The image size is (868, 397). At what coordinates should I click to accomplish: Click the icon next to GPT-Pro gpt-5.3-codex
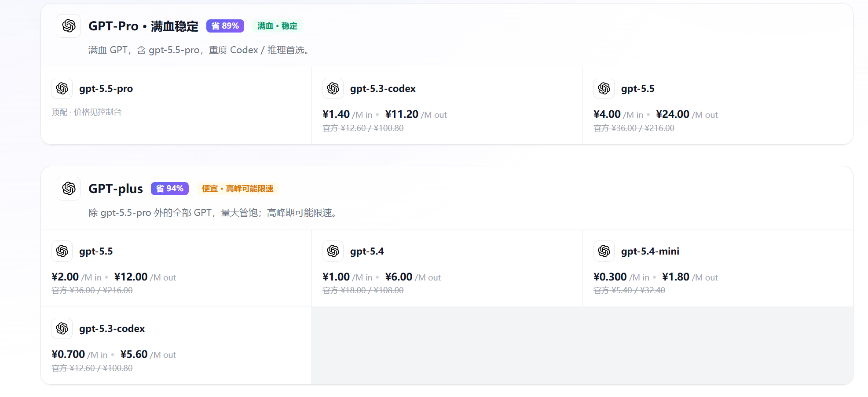click(333, 88)
